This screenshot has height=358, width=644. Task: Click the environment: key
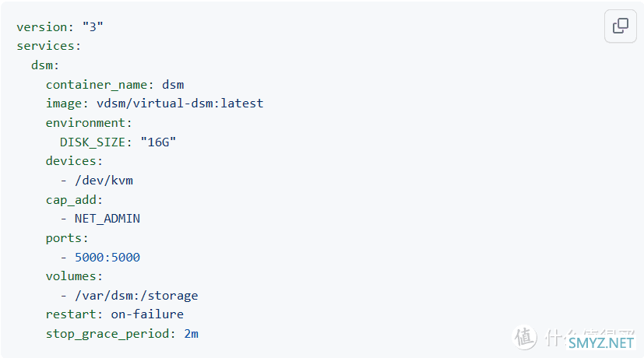click(89, 123)
